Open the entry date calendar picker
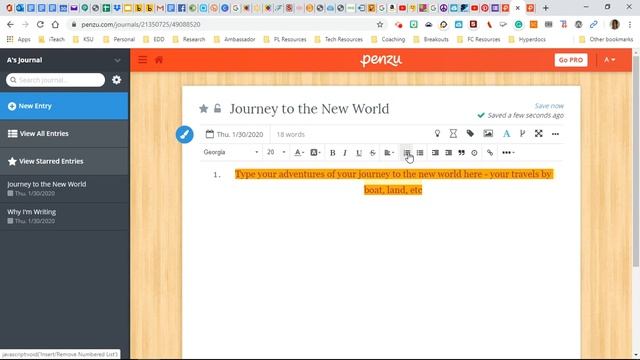 (235, 134)
